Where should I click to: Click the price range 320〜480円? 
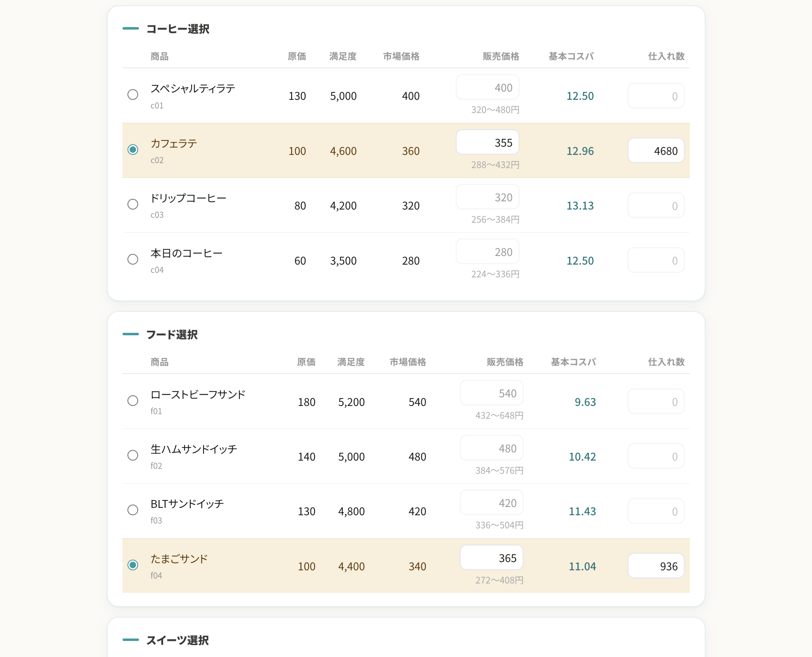point(495,110)
